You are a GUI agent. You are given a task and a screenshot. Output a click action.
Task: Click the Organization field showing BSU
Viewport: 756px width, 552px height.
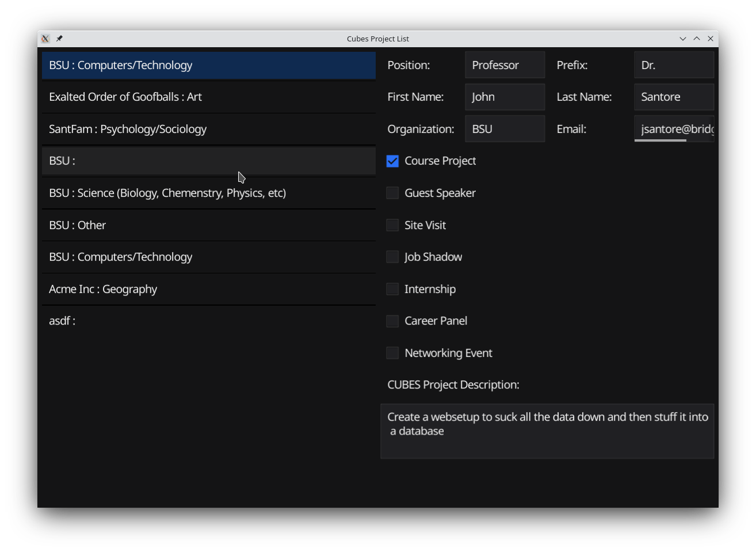pyautogui.click(x=505, y=129)
